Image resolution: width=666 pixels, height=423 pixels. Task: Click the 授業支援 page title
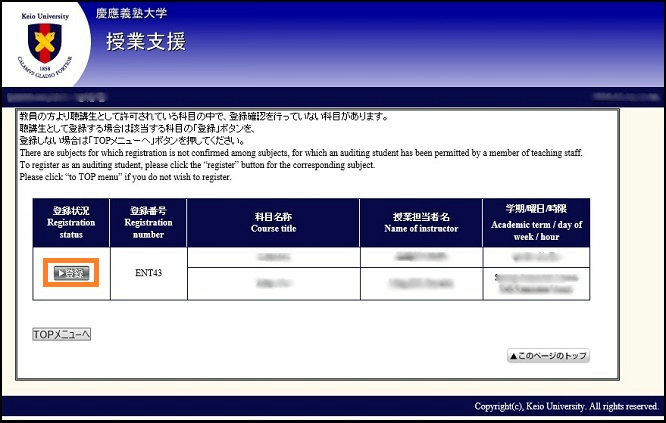[x=145, y=42]
